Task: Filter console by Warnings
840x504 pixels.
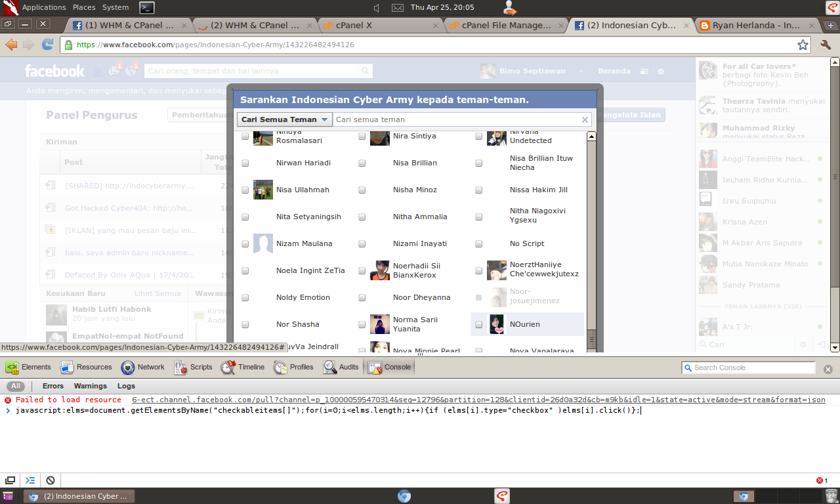Action: coord(91,386)
